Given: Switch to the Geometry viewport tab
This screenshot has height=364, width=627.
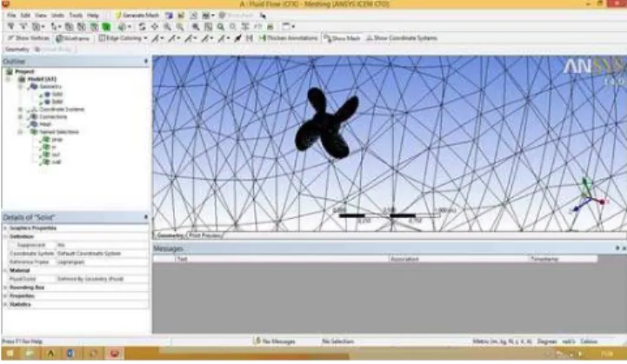Looking at the screenshot, I should [x=170, y=235].
